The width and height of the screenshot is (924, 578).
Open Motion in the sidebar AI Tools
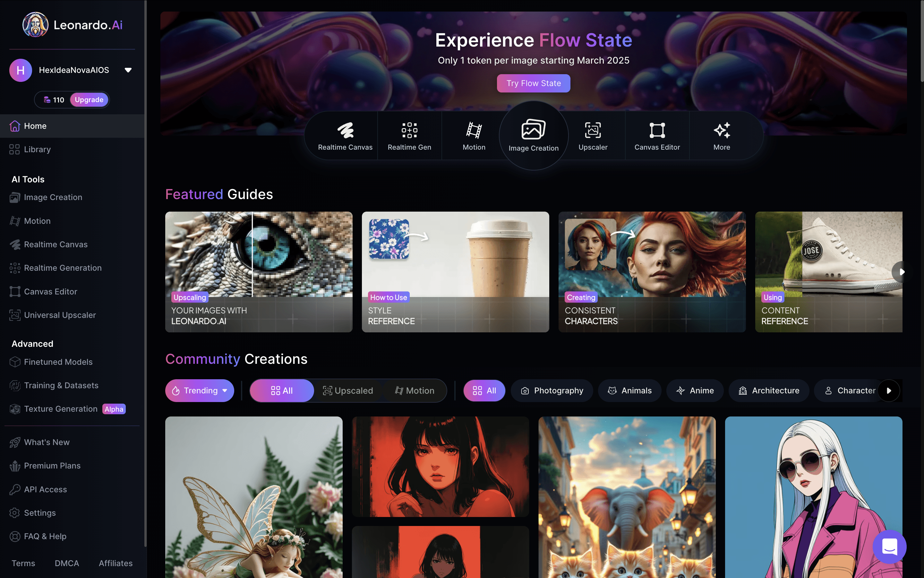(72, 221)
